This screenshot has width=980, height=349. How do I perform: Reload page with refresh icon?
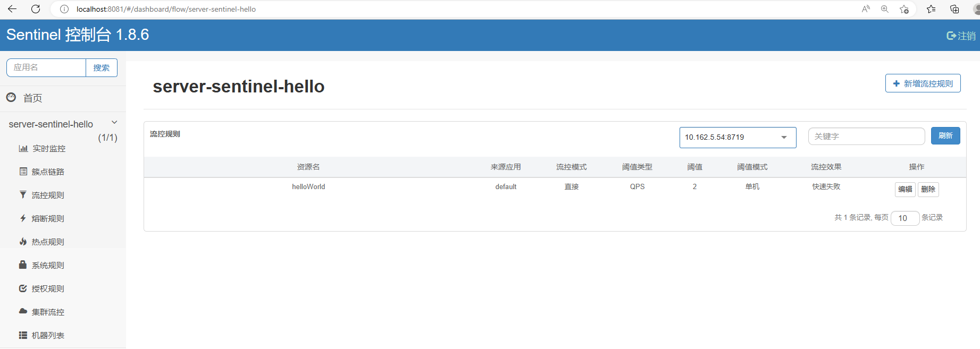pyautogui.click(x=36, y=9)
